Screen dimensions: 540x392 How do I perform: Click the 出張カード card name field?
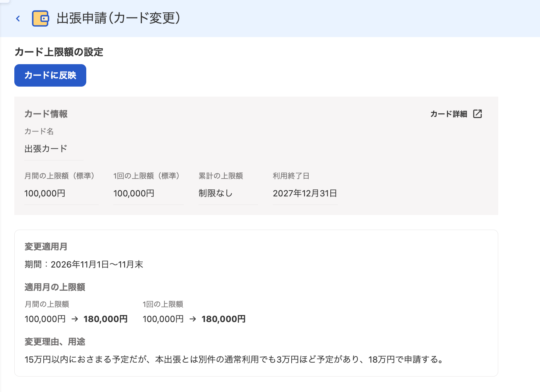tap(54, 149)
